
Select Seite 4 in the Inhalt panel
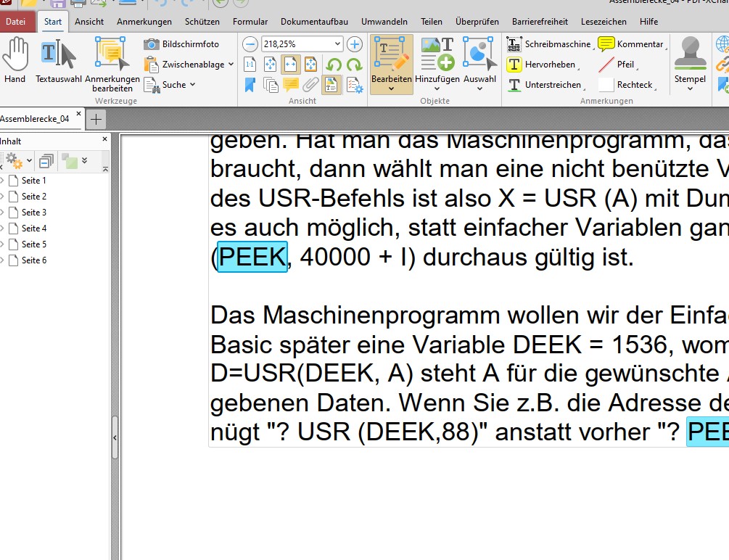click(33, 228)
